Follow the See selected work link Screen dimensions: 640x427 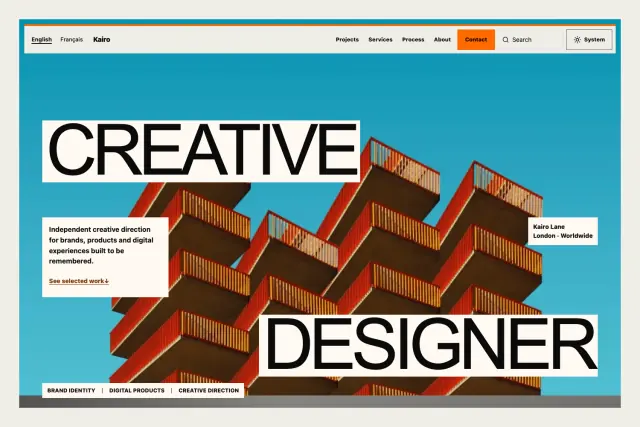coord(79,281)
